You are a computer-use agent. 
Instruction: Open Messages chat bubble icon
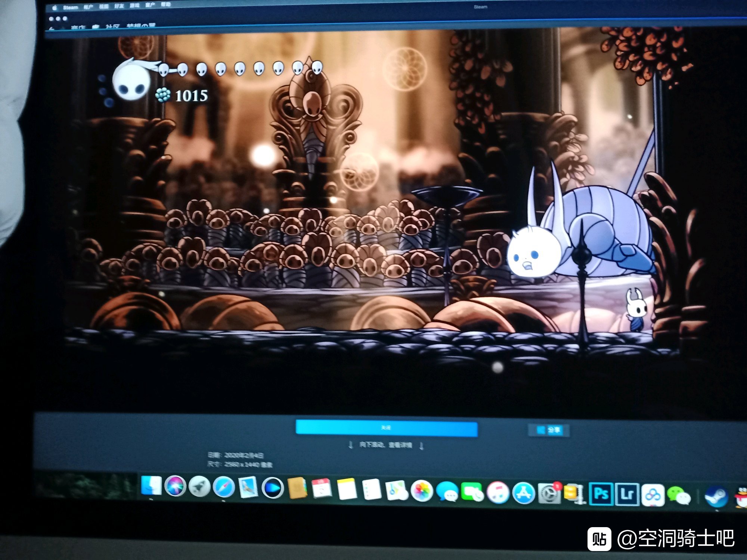coord(447,491)
